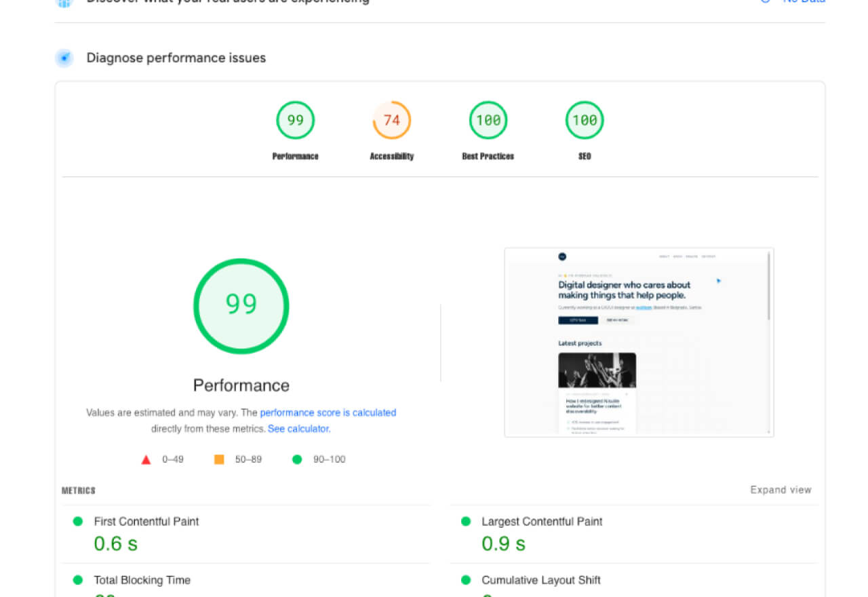Click the large 99 Performance circle

pos(241,305)
